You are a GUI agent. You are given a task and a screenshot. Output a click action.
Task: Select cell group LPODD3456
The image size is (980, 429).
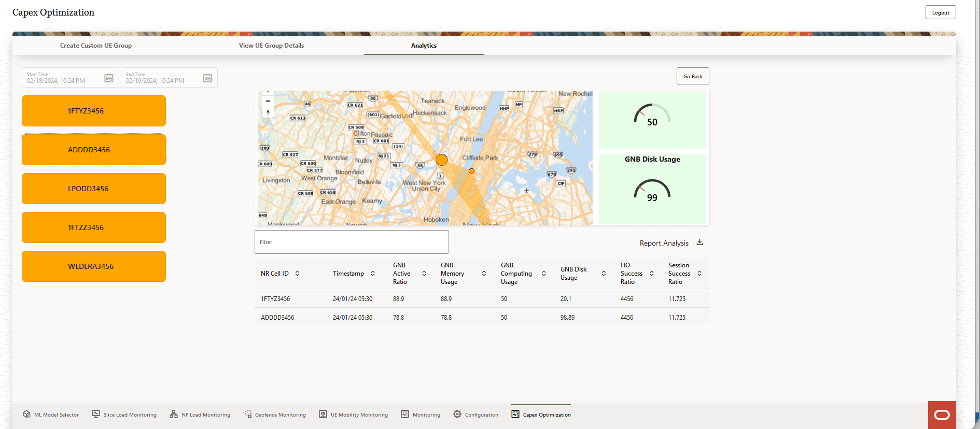point(94,189)
